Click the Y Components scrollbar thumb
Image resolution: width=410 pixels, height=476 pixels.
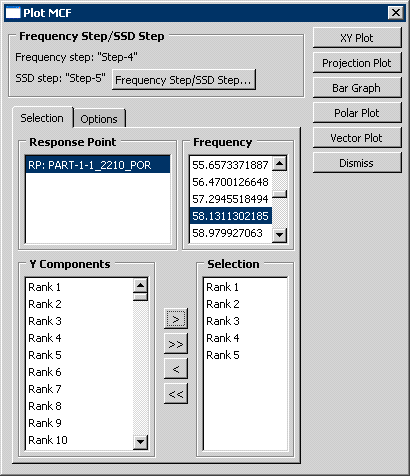coord(140,297)
